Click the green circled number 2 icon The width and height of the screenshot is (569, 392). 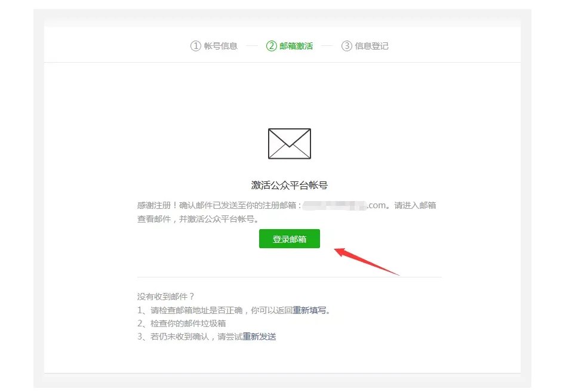272,46
